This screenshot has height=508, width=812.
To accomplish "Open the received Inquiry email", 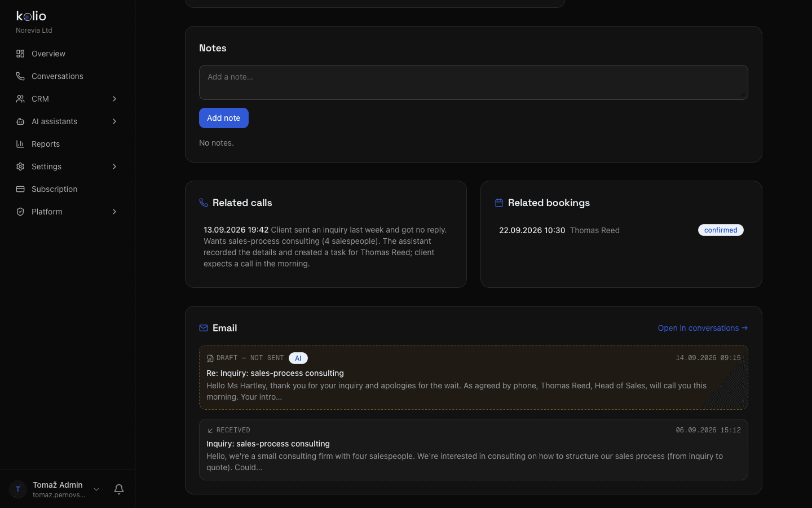I will pos(474,450).
